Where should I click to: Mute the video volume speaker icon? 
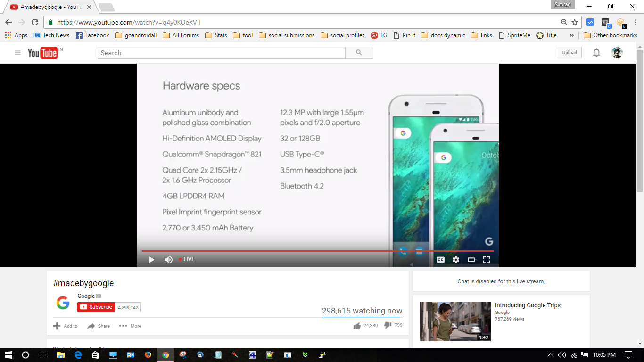tap(168, 260)
